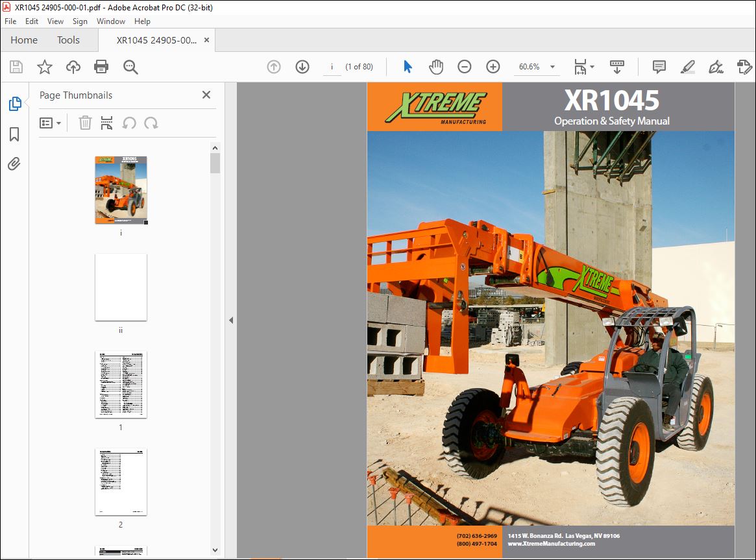Click the "(1 of 80)" page count text
The image size is (756, 560).
click(x=360, y=67)
